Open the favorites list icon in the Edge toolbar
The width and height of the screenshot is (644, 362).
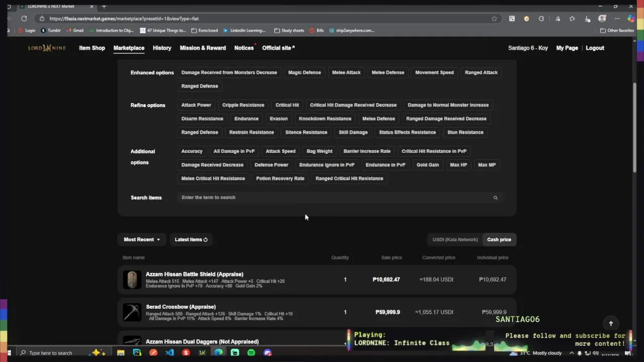click(572, 19)
